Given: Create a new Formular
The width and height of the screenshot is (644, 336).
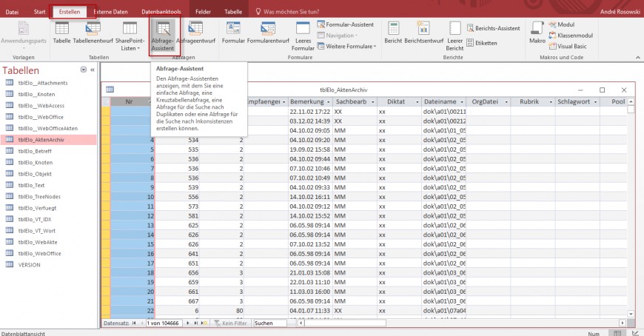Looking at the screenshot, I should pos(233,33).
